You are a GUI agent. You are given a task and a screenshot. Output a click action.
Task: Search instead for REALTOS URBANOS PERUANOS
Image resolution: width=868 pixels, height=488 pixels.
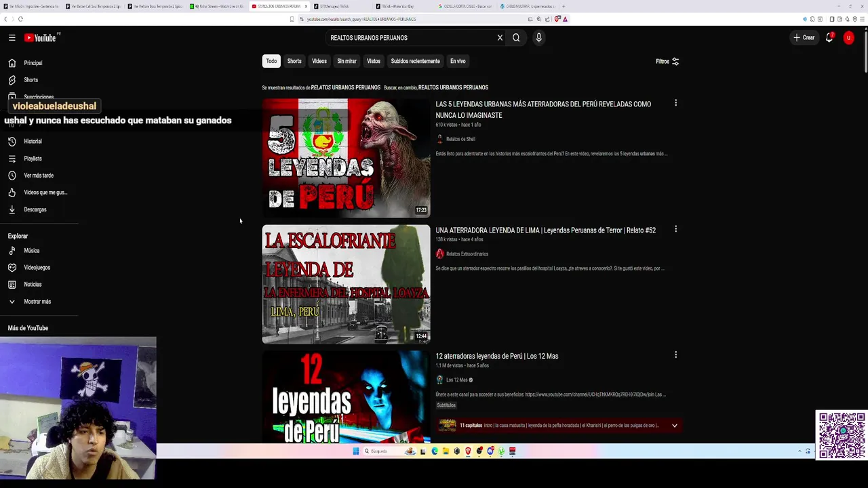(x=453, y=87)
